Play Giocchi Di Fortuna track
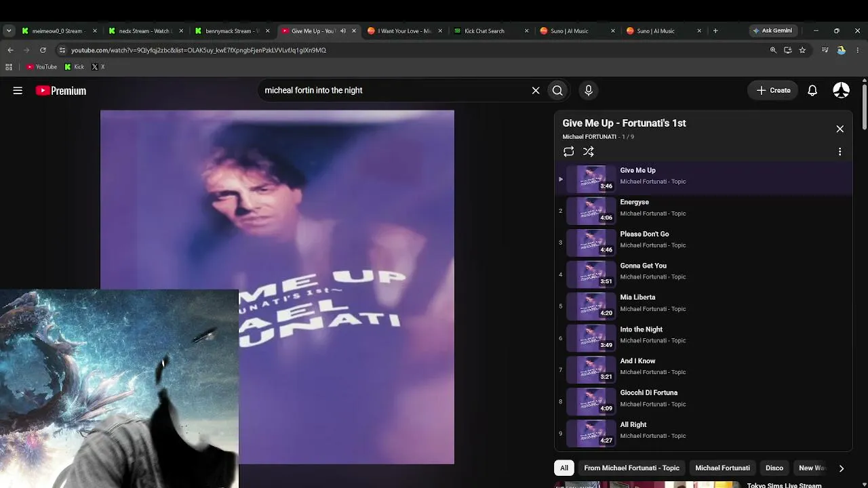Screen dimensions: 868x488 click(x=704, y=402)
